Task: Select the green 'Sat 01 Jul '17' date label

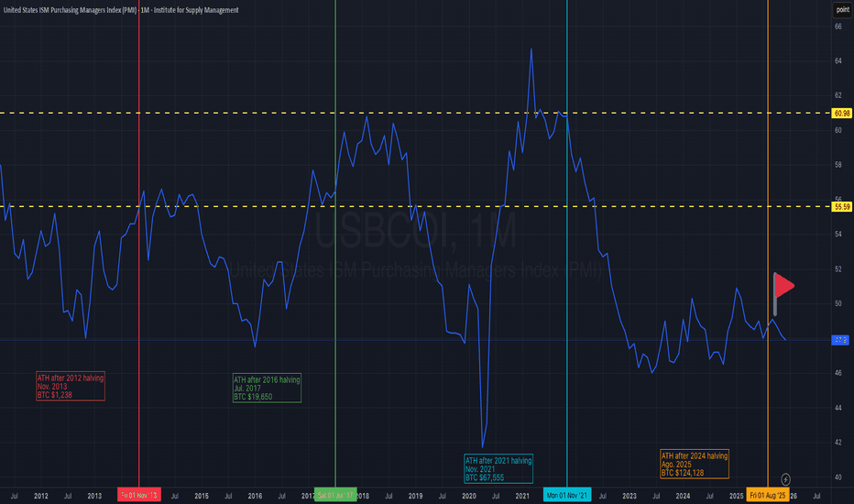Action: point(335,495)
